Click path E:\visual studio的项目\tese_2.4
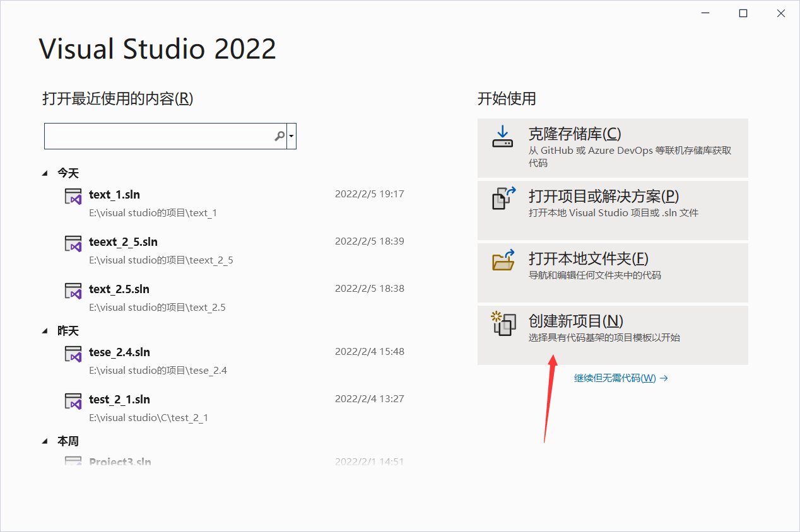The height and width of the screenshot is (532, 800). (158, 370)
